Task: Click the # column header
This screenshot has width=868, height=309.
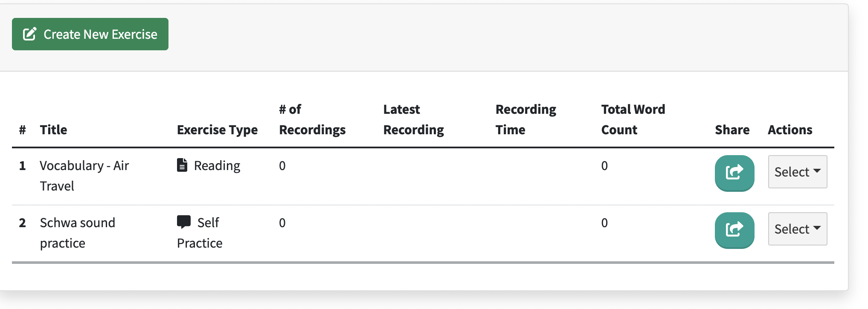Action: tap(23, 130)
